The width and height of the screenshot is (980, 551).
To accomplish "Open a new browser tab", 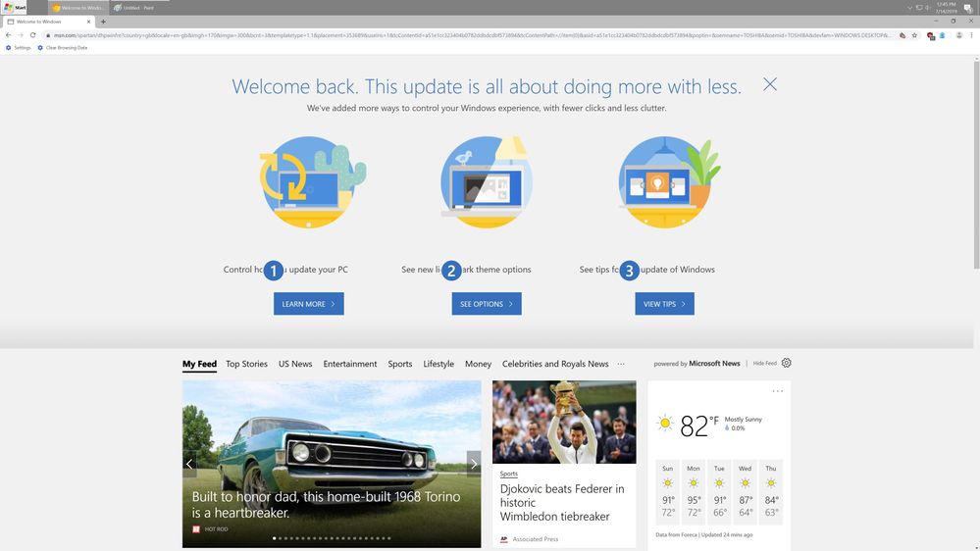I will [103, 22].
